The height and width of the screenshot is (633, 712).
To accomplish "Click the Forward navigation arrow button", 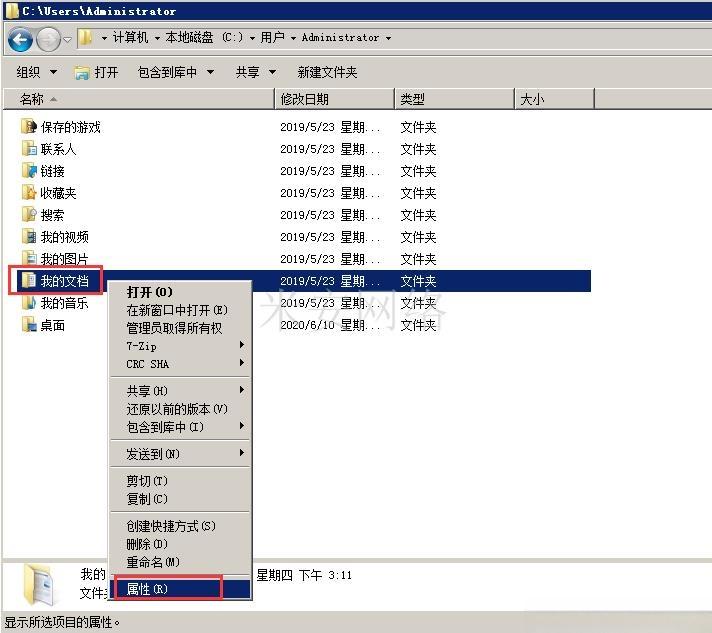I will [x=48, y=40].
